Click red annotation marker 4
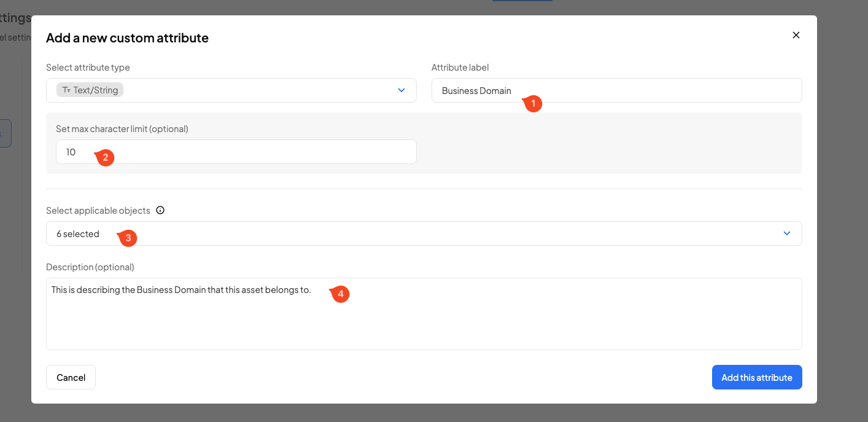This screenshot has height=422, width=868. 340,294
